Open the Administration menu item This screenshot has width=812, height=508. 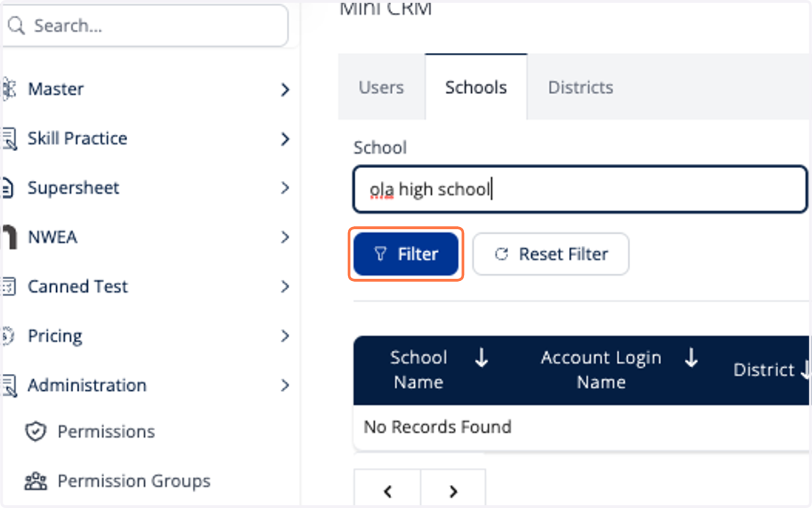point(146,385)
